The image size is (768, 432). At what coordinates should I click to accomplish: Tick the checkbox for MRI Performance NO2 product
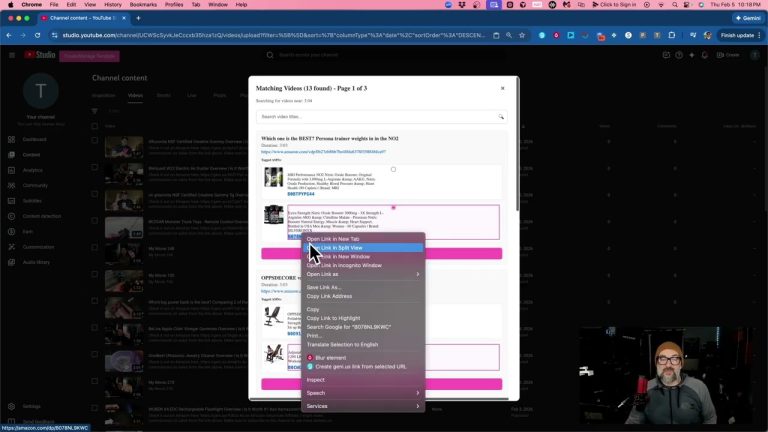click(x=393, y=169)
